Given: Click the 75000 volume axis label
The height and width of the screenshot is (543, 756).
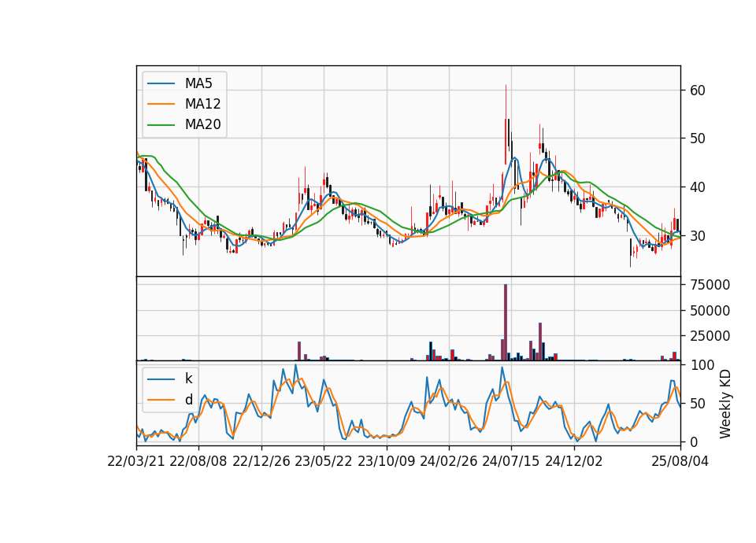Looking at the screenshot, I should (710, 285).
